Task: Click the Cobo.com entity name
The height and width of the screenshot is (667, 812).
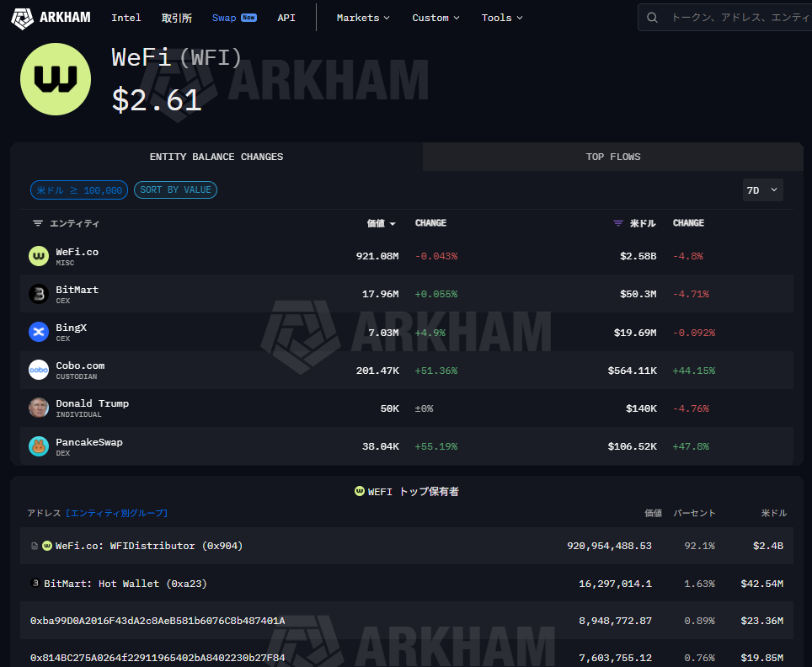Action: (x=80, y=366)
